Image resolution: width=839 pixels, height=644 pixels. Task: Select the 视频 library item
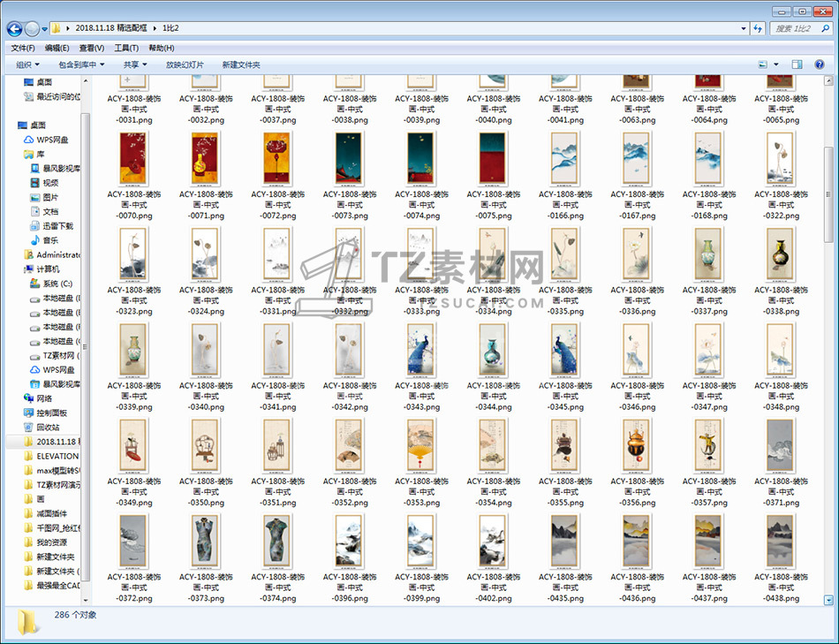tap(45, 183)
